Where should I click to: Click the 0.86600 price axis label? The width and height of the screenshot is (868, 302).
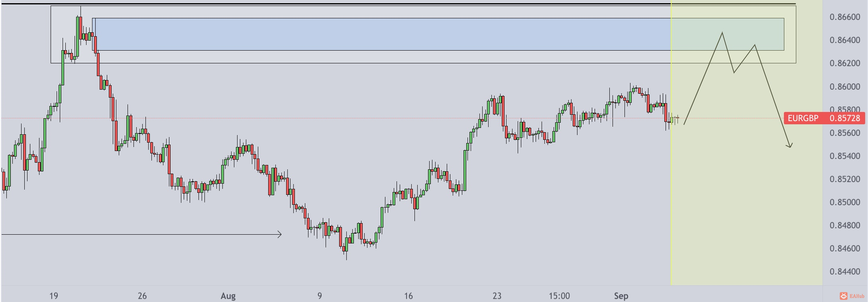click(x=844, y=17)
